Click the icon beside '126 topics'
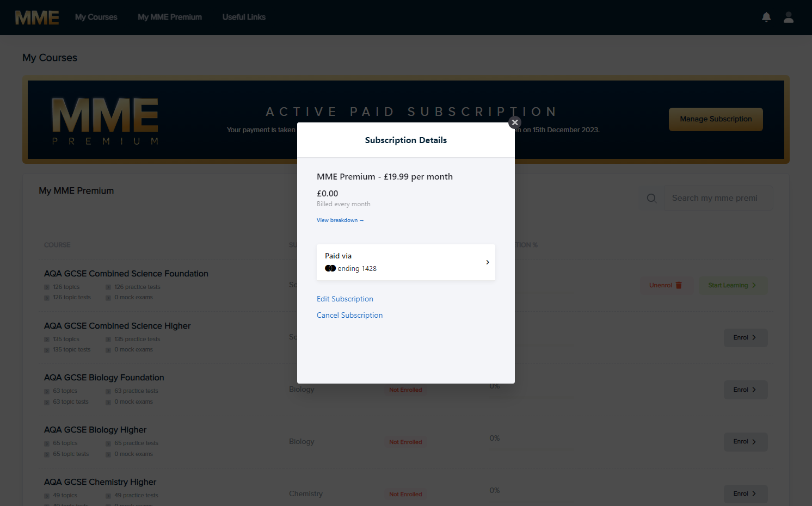This screenshot has width=812, height=506. coord(47,287)
